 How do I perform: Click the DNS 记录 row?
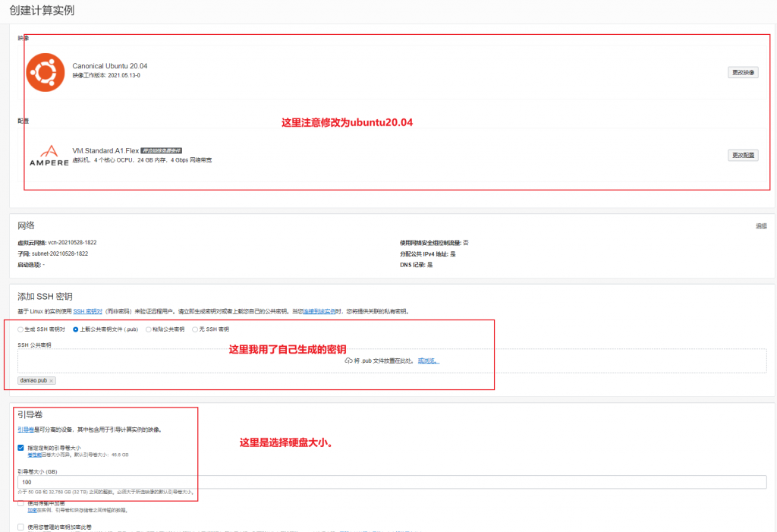coord(417,265)
